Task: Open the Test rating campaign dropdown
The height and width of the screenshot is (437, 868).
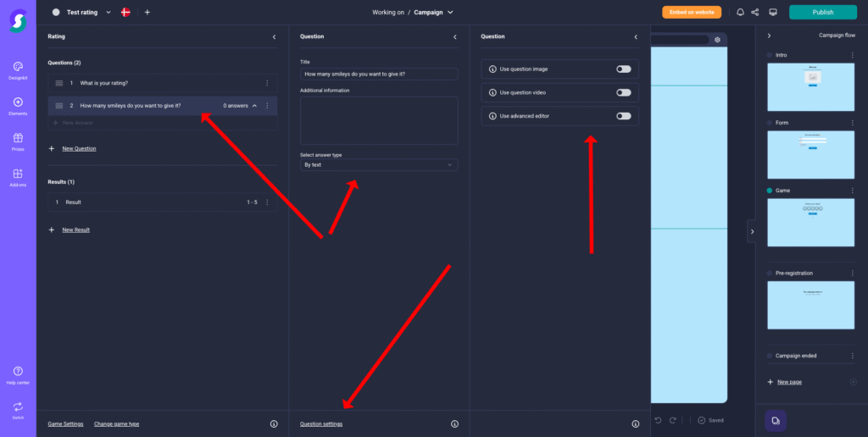Action: coord(108,12)
